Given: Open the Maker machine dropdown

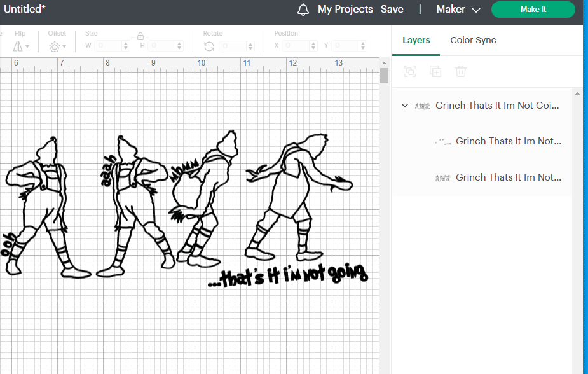Looking at the screenshot, I should point(458,10).
